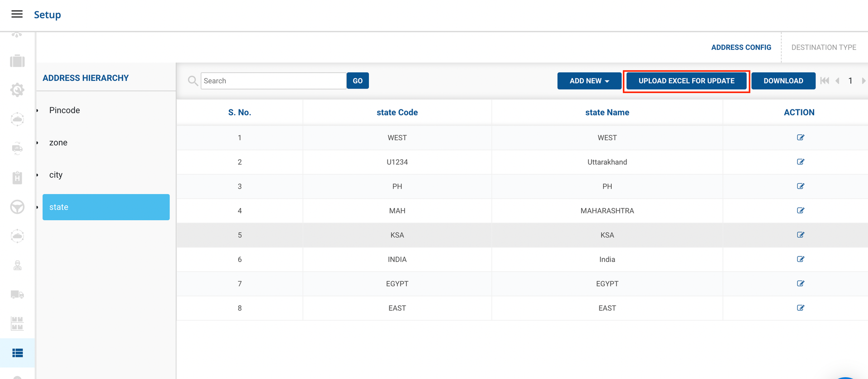Edit the Uttarakhand state row
Viewport: 868px width, 379px height.
pos(800,162)
